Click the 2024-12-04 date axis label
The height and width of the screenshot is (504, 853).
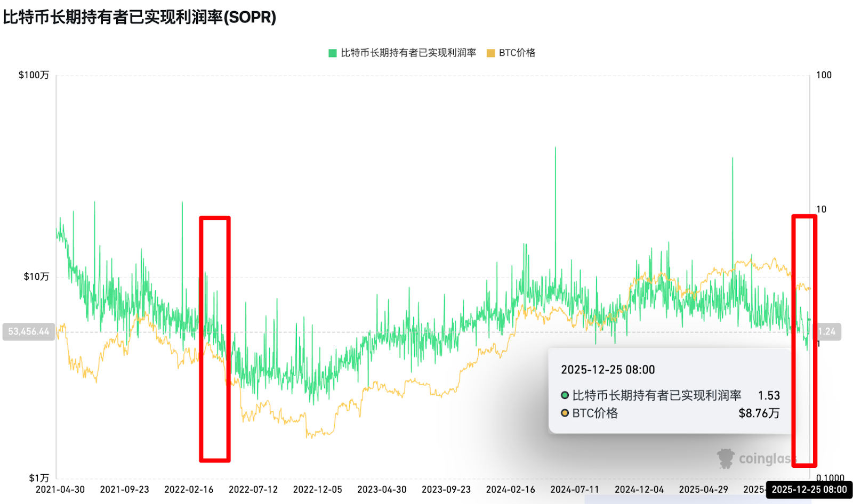639,489
